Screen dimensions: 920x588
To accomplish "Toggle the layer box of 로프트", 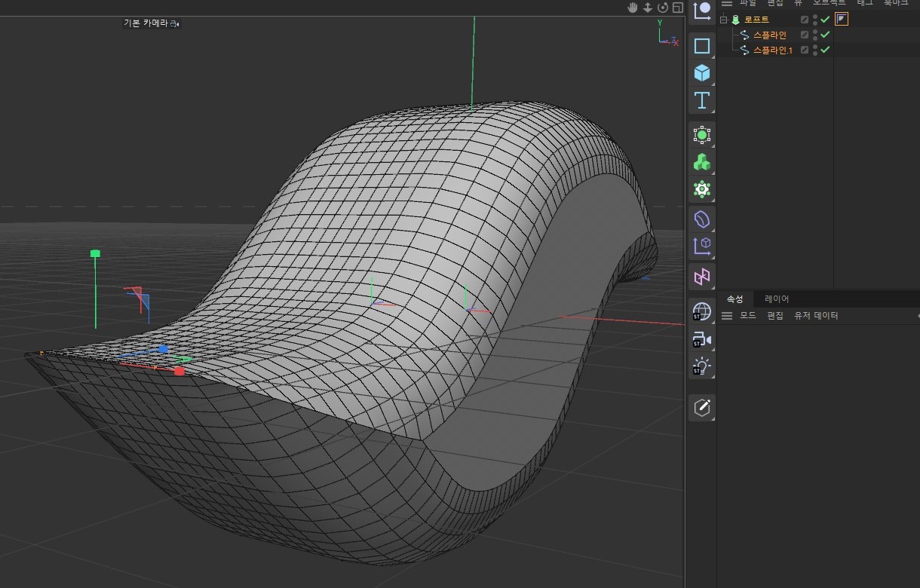I will 805,20.
